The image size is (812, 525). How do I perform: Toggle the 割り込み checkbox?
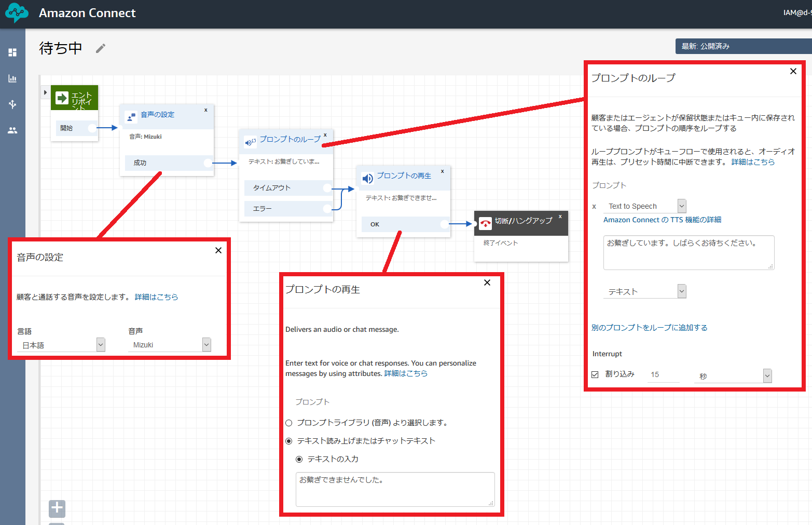[595, 374]
